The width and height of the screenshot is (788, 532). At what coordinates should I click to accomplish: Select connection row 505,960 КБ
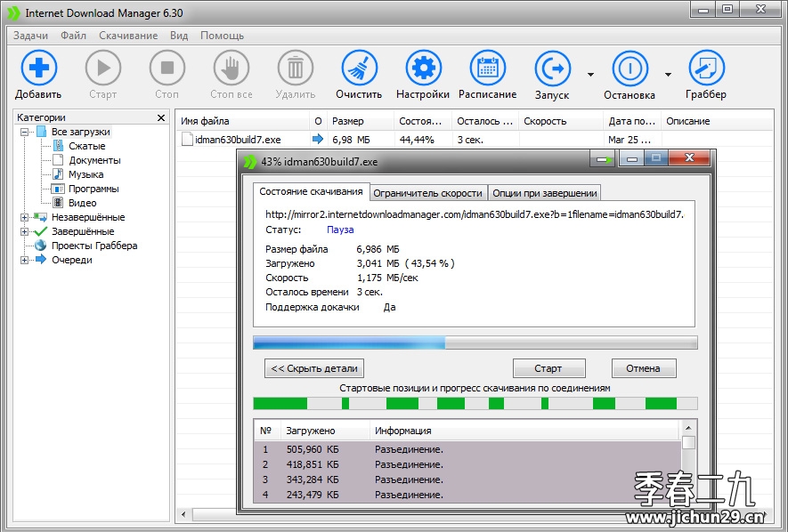[467, 449]
